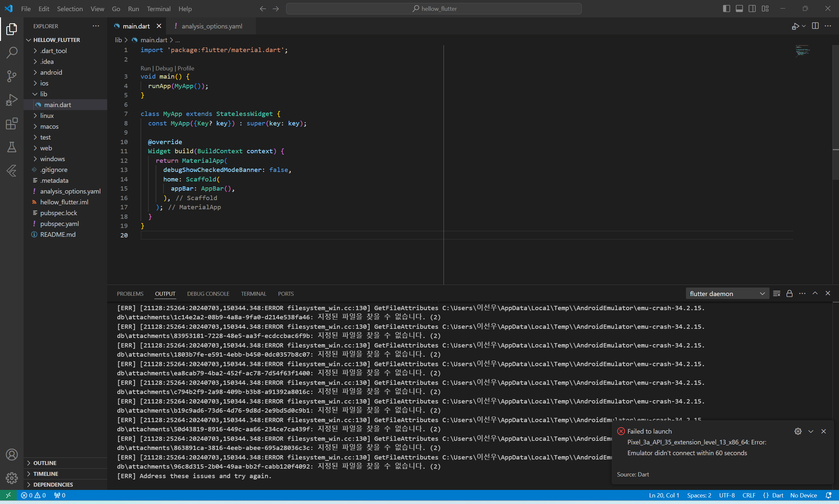This screenshot has height=504, width=839.
Task: Open the Terminal menu
Action: point(159,9)
